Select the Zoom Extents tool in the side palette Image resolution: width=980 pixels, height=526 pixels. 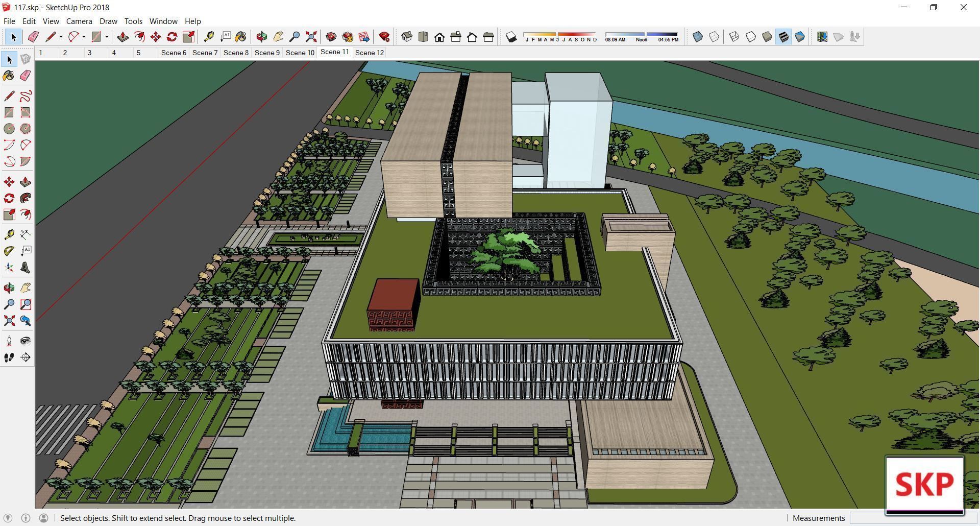click(9, 321)
